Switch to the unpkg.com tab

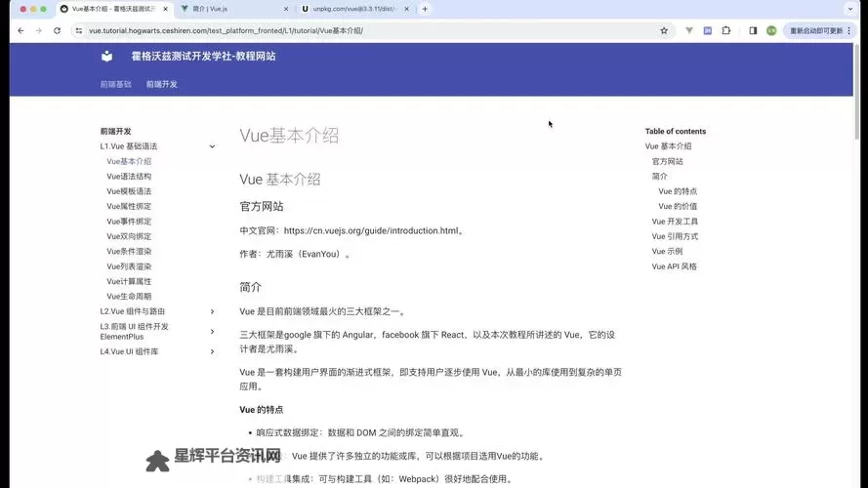click(x=354, y=9)
